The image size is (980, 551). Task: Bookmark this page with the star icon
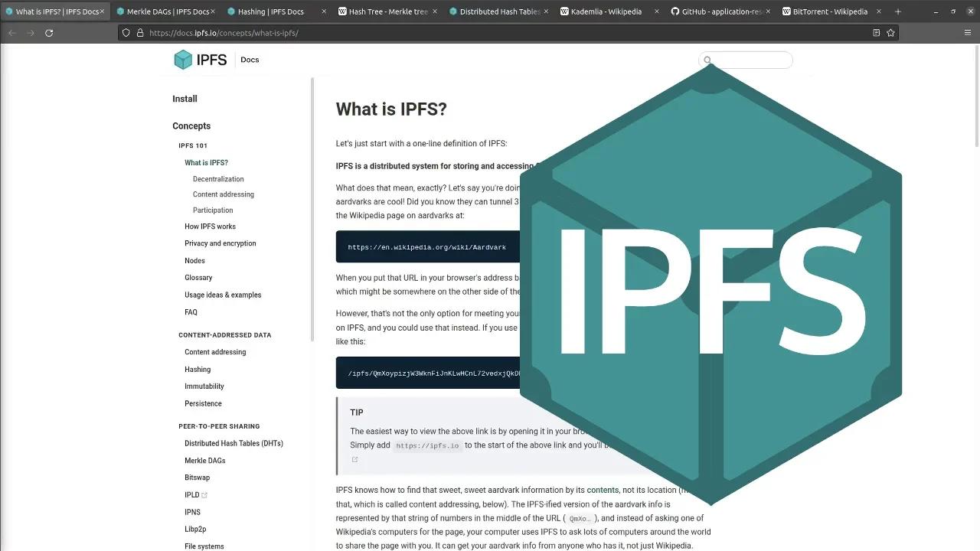pos(890,33)
